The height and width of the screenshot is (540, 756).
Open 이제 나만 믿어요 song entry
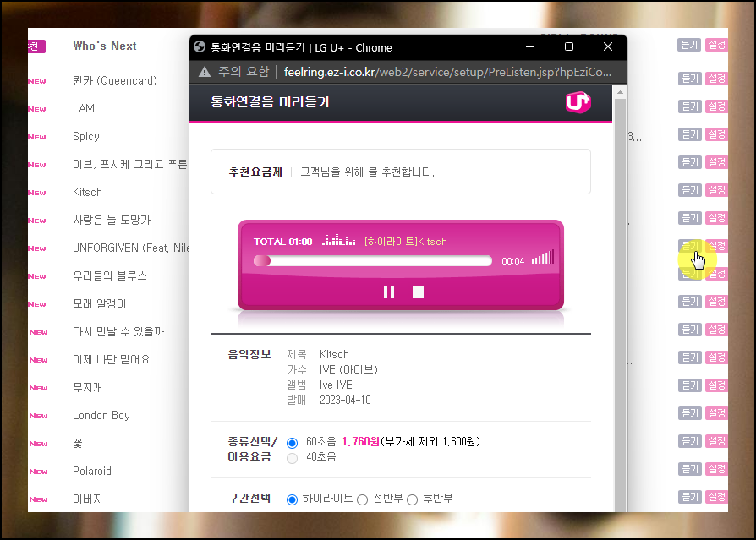pyautogui.click(x=111, y=359)
